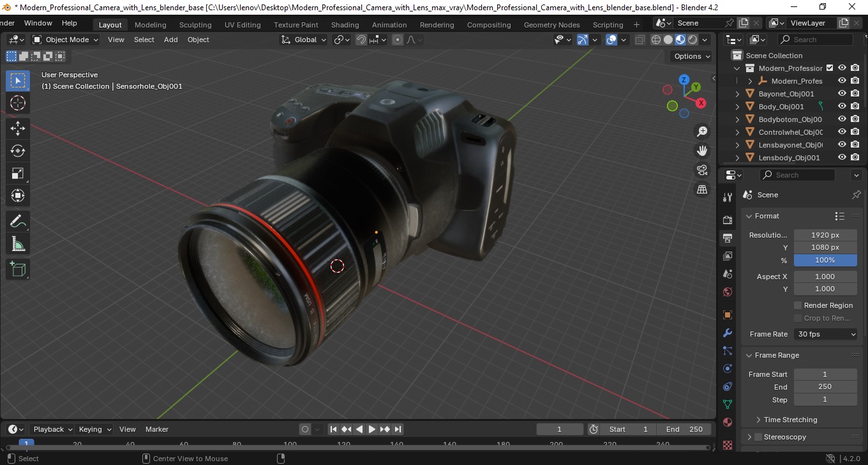
Task: Toggle camera view icon in viewport
Action: point(702,170)
